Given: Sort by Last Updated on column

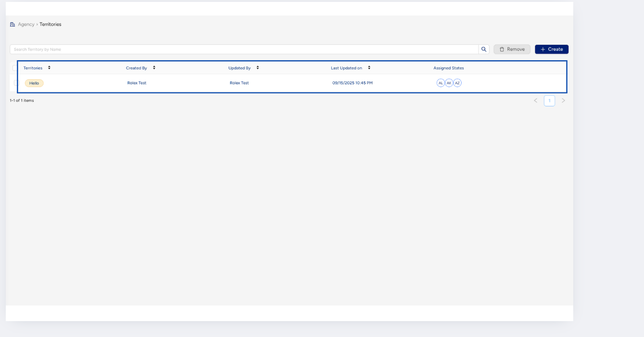Looking at the screenshot, I should 369,68.
